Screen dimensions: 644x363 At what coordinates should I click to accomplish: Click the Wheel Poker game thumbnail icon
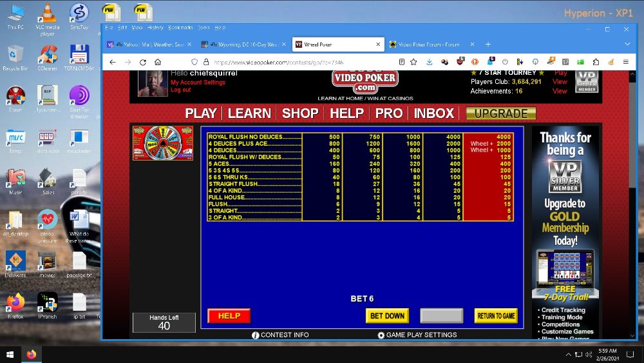click(x=163, y=143)
